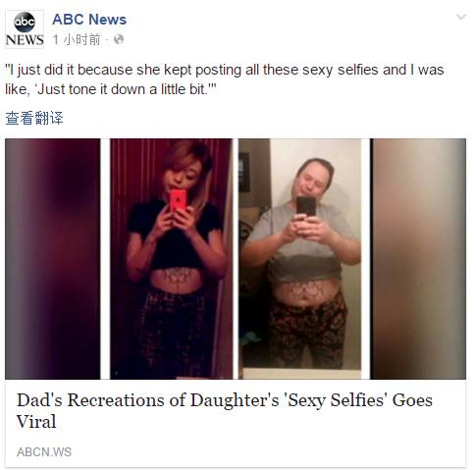This screenshot has width=476, height=470.
Task: Click the blurred right edge of preview image
Action: [420, 259]
